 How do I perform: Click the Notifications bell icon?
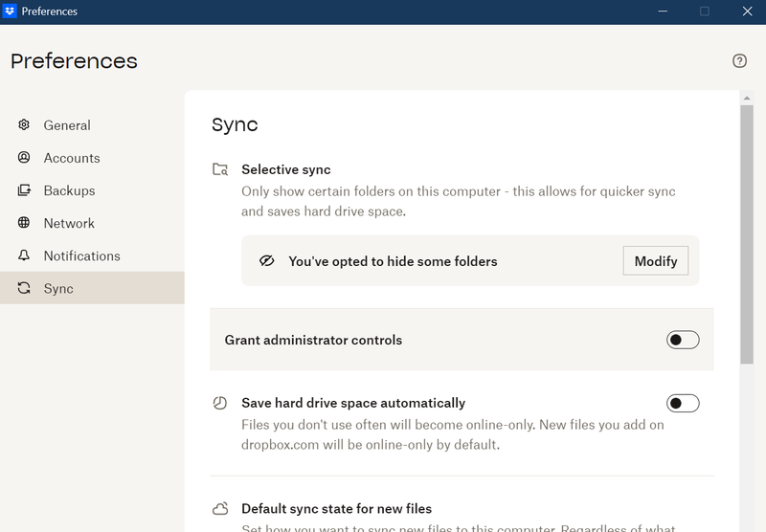pos(24,255)
